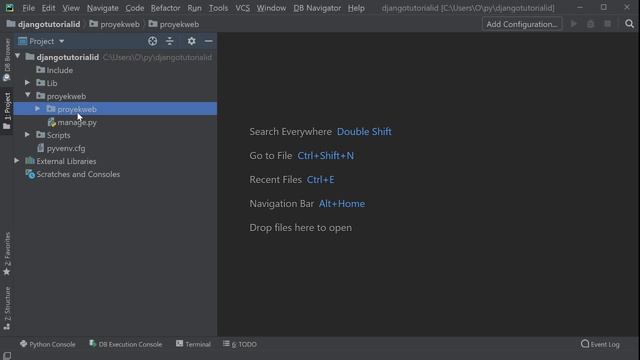Click the manage.py Python file icon
The width and height of the screenshot is (640, 360).
coord(51,122)
